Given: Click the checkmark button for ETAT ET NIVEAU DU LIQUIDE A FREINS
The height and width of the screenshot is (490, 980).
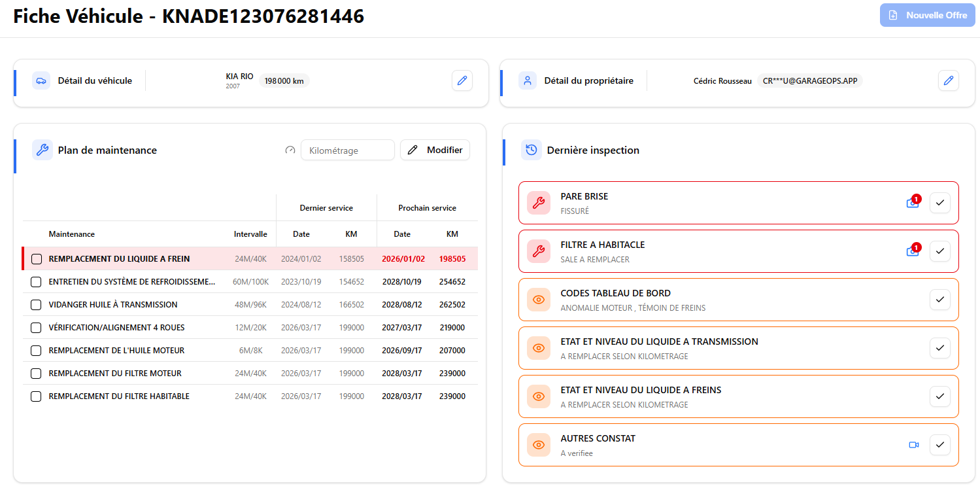Looking at the screenshot, I should click(939, 396).
